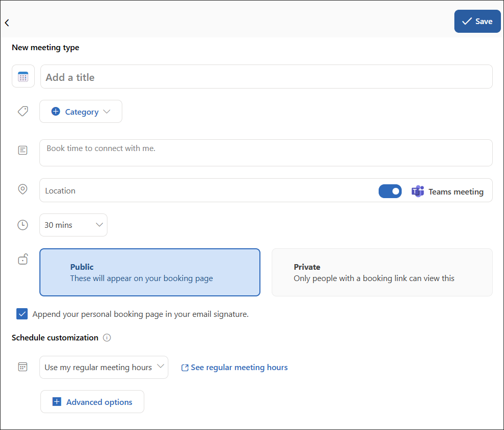Select the Private visibility option
Viewport: 504px width, 430px height.
click(382, 272)
